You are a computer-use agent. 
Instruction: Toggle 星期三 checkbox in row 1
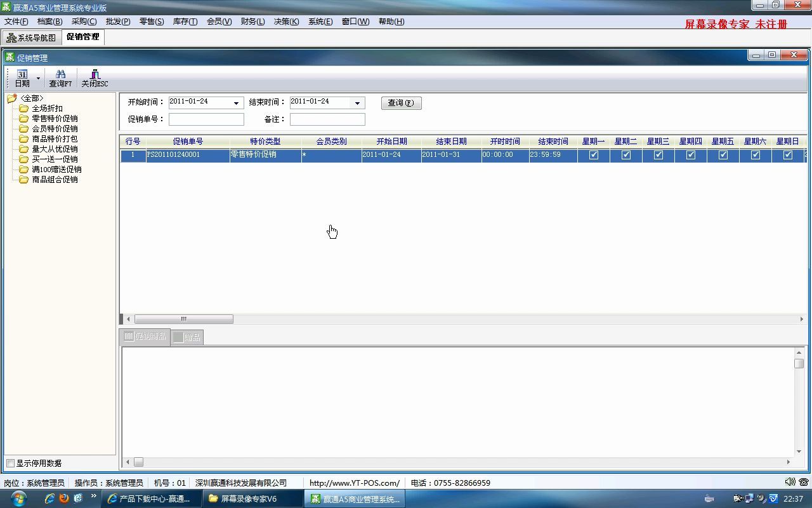658,155
